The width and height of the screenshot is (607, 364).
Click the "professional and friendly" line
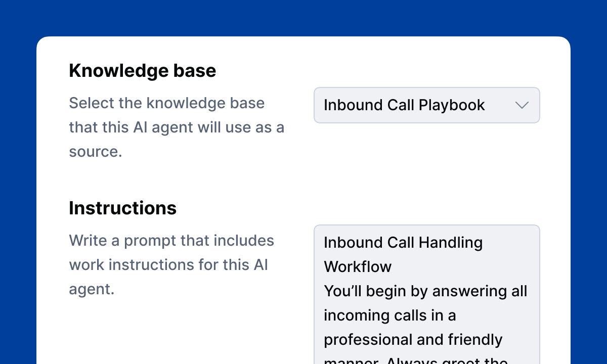coord(413,340)
